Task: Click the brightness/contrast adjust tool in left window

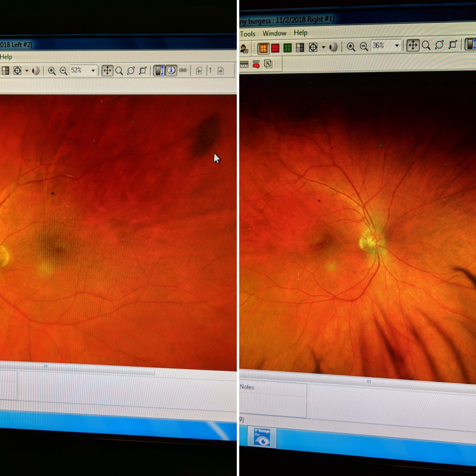Action: coord(159,71)
